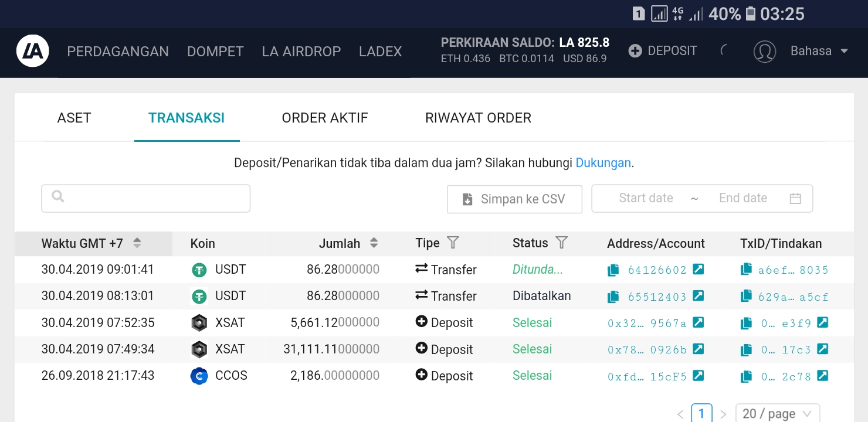
Task: Click the magnifier icon in the search box
Action: click(57, 196)
